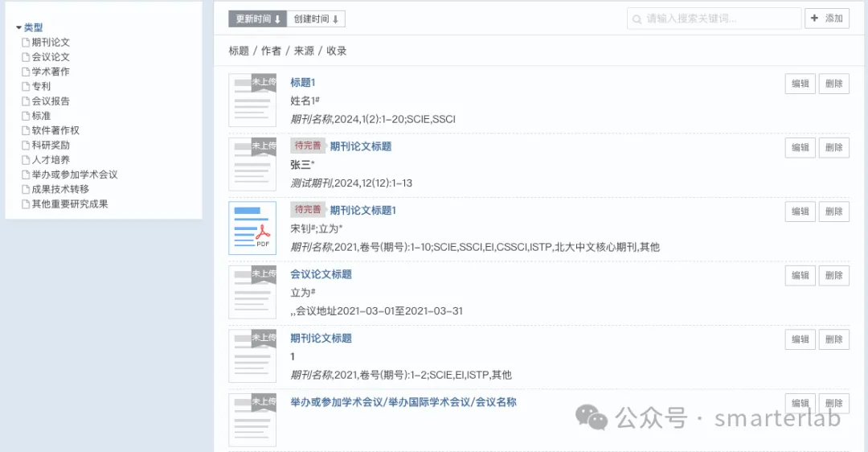Open the 举办国际学术会议/会议名称 link
Image resolution: width=868 pixels, height=452 pixels.
pos(403,402)
